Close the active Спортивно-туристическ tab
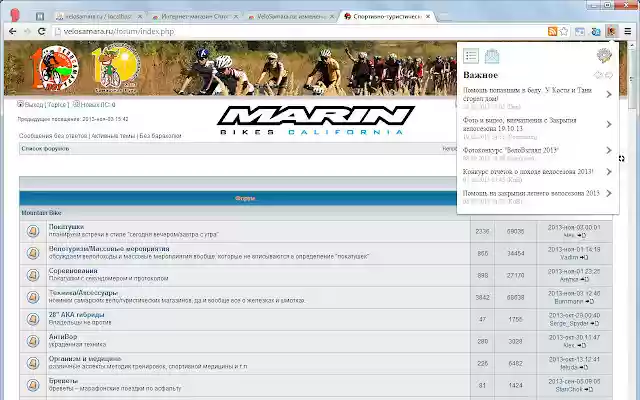640x400 pixels. pos(428,17)
